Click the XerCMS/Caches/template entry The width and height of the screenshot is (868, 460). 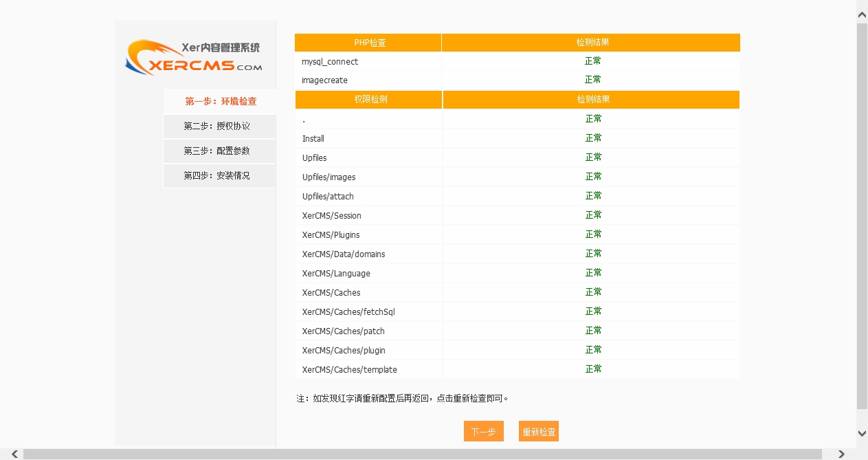[x=350, y=370]
